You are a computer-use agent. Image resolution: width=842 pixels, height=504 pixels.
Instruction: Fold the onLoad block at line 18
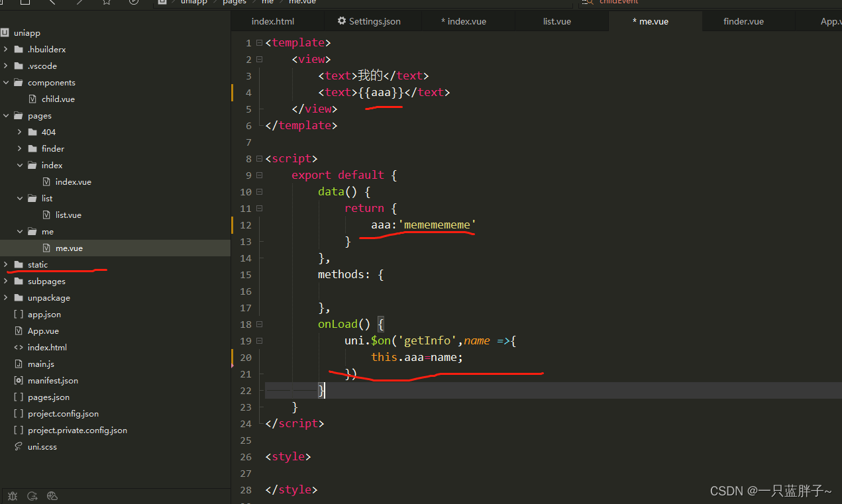(x=259, y=325)
